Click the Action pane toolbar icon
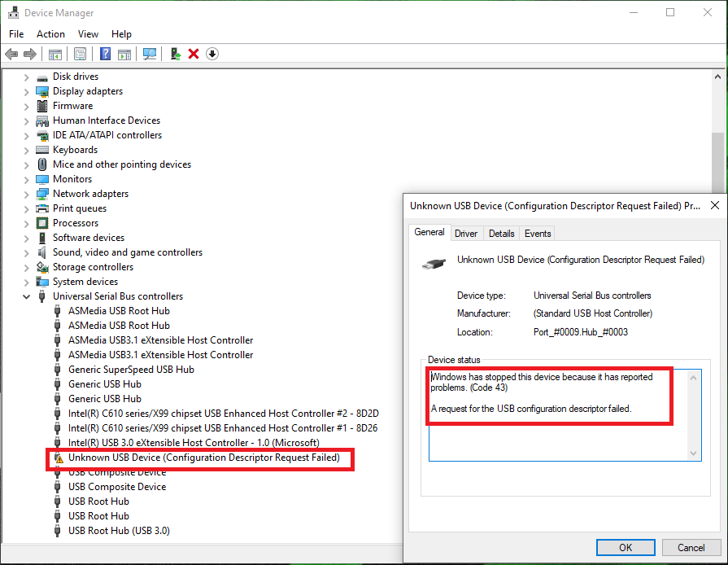This screenshot has width=728, height=565. [124, 55]
